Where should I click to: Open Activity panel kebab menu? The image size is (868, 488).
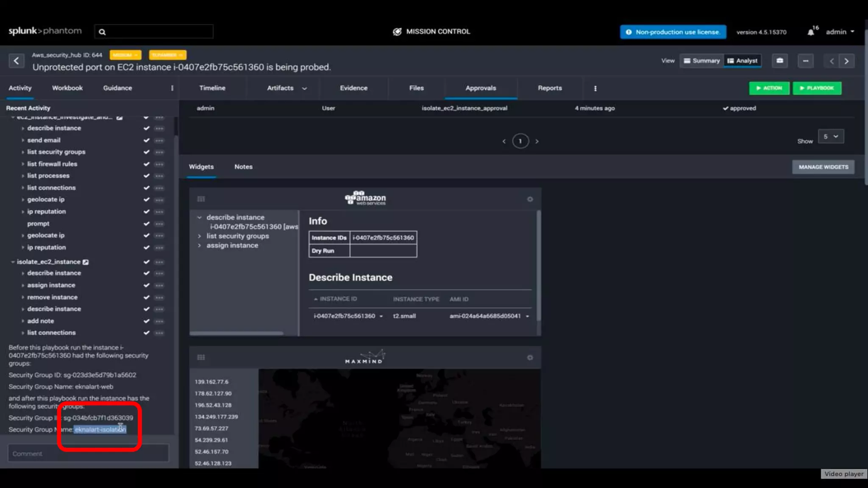[172, 88]
